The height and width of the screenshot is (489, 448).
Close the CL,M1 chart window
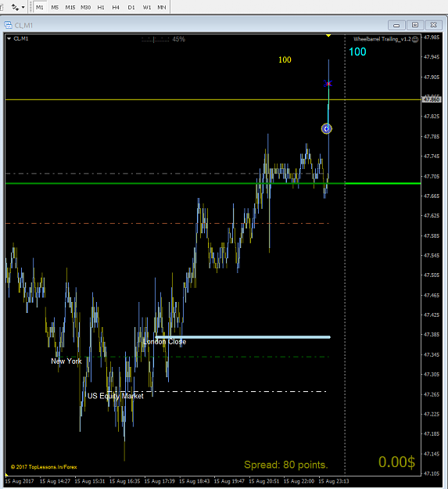433,25
